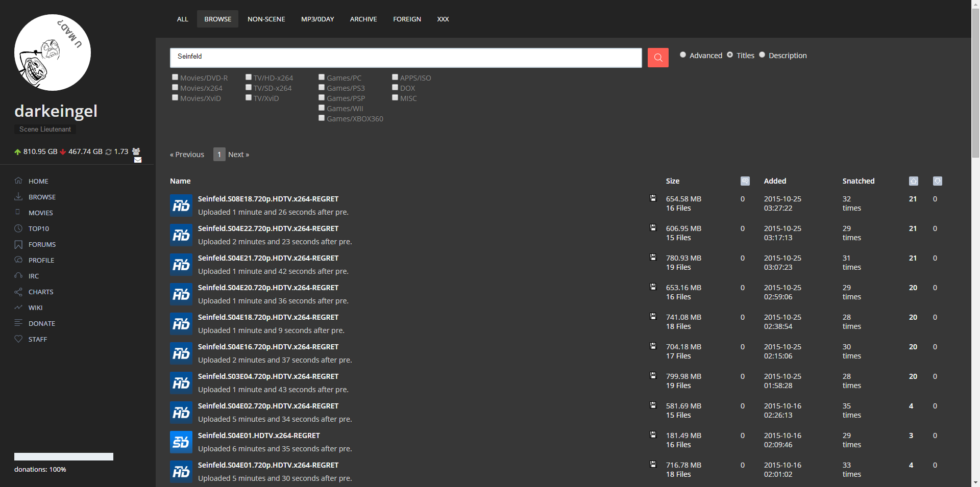The image size is (980, 487).
Task: Open the Seinfeld.S08E18.720p.HDTV.x264-REGRET torrent
Action: 268,199
